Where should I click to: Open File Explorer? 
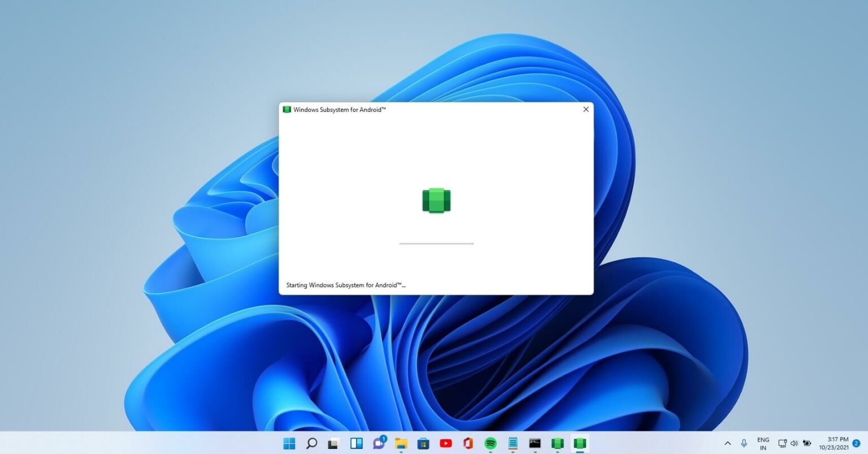pyautogui.click(x=401, y=443)
